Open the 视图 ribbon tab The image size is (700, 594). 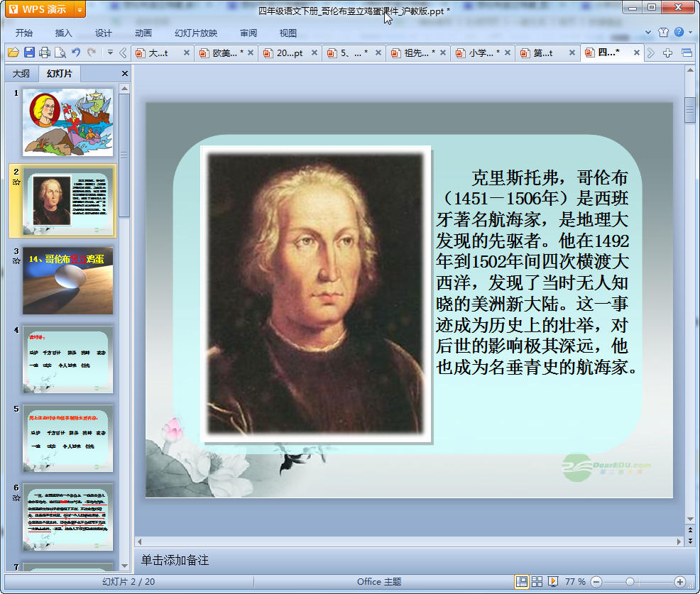pyautogui.click(x=288, y=33)
